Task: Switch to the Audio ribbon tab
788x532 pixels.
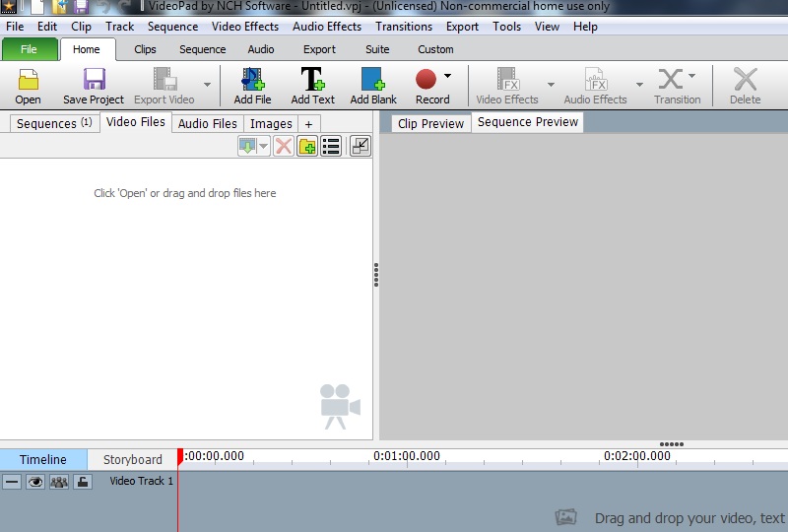Action: [x=261, y=49]
